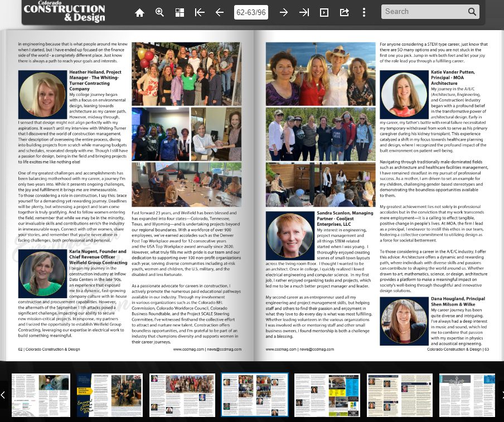
Task: Click the conference table meeting photo
Action: [x=186, y=185]
